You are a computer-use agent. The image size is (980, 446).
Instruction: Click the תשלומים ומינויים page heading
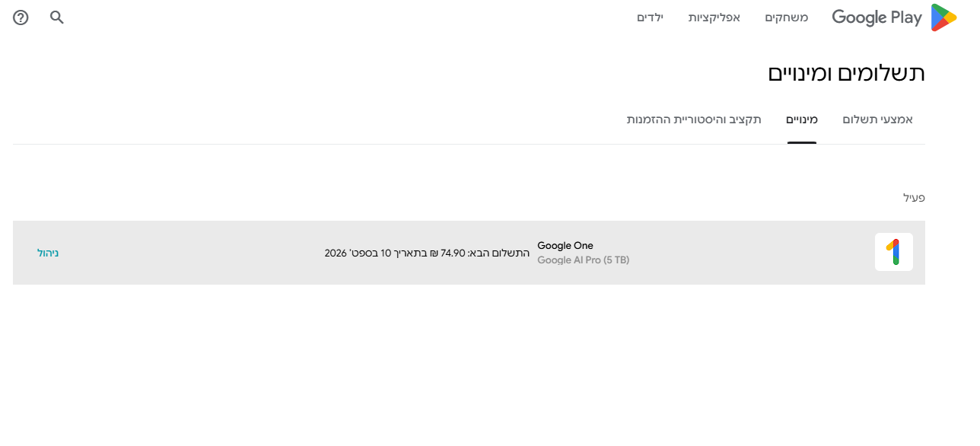pyautogui.click(x=846, y=73)
